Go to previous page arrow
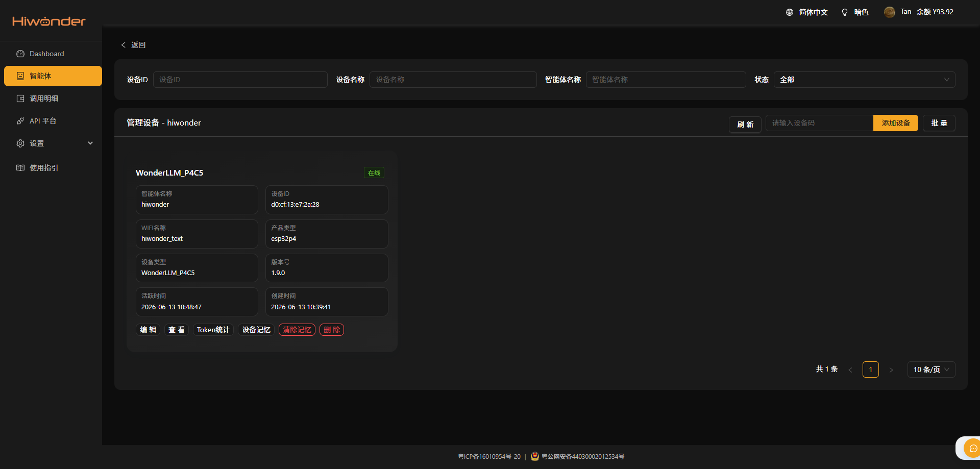The width and height of the screenshot is (980, 469). click(850, 369)
